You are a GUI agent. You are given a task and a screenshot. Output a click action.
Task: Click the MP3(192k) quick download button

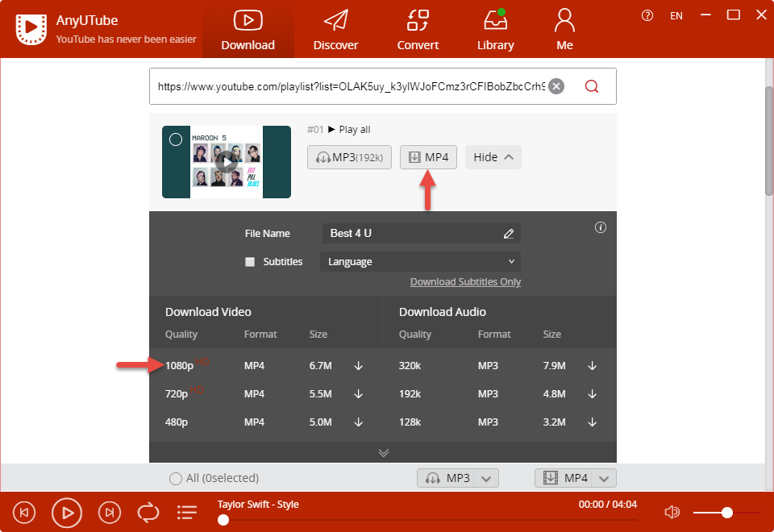[349, 157]
